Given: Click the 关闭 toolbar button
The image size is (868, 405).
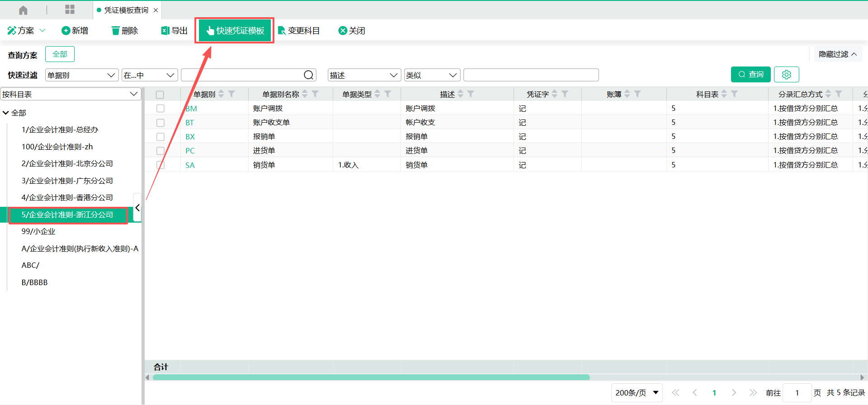Looking at the screenshot, I should tap(352, 30).
